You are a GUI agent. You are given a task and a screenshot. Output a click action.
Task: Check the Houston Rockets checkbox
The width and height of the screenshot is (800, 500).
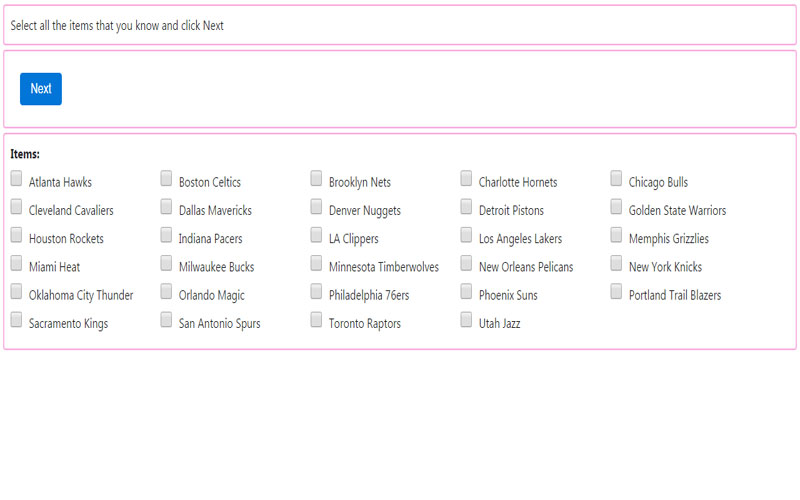16,235
